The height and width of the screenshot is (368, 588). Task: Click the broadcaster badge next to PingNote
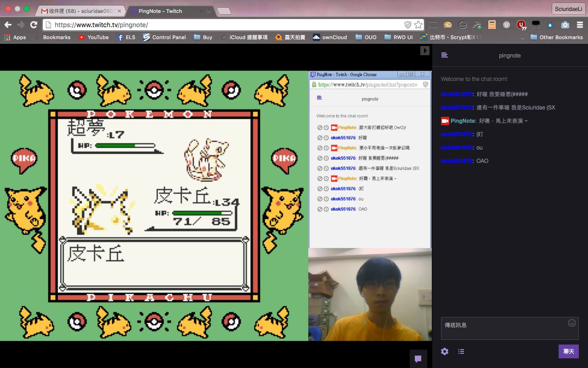click(x=445, y=121)
